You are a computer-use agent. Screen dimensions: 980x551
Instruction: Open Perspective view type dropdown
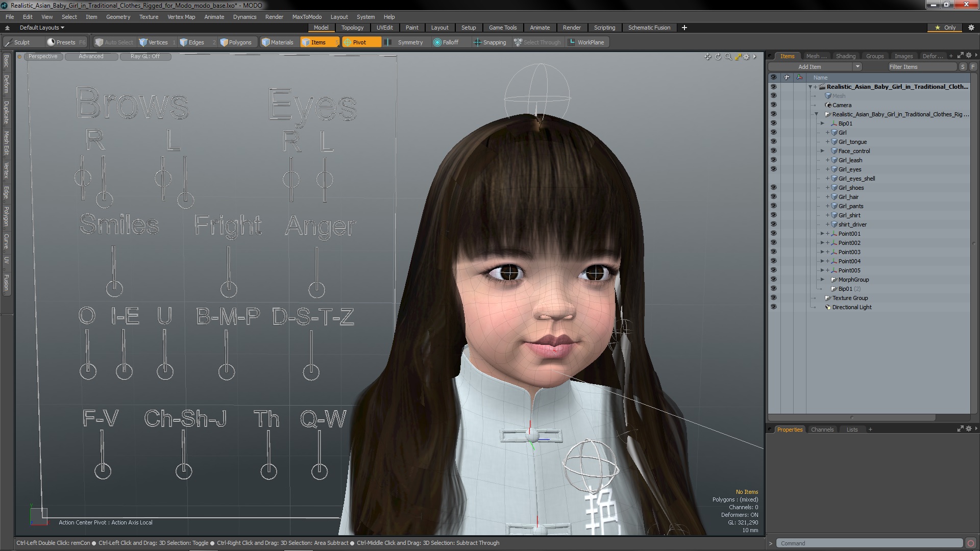pos(43,57)
